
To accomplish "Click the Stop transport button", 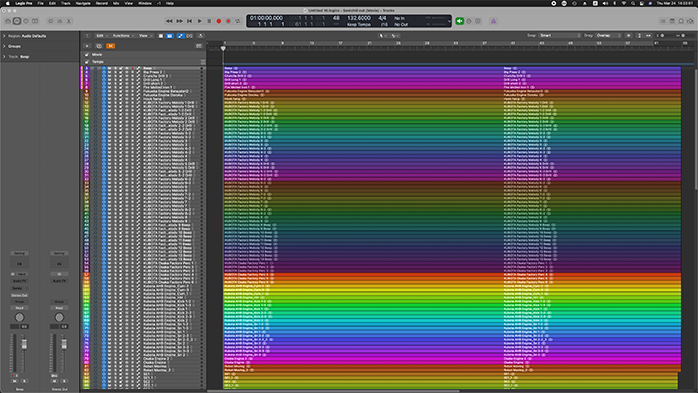I will click(x=209, y=21).
